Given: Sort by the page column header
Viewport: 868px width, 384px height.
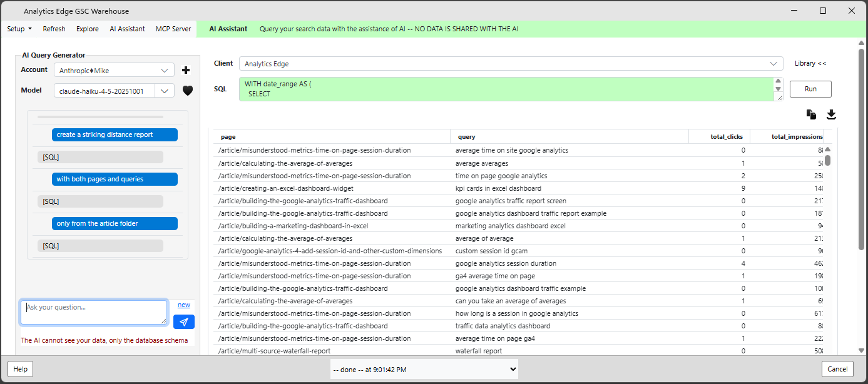Looking at the screenshot, I should [x=332, y=136].
